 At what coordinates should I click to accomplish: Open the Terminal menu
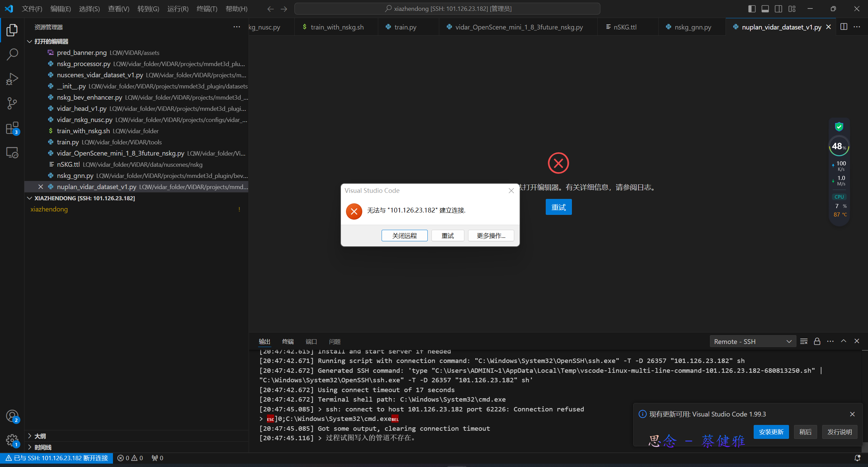coord(207,9)
